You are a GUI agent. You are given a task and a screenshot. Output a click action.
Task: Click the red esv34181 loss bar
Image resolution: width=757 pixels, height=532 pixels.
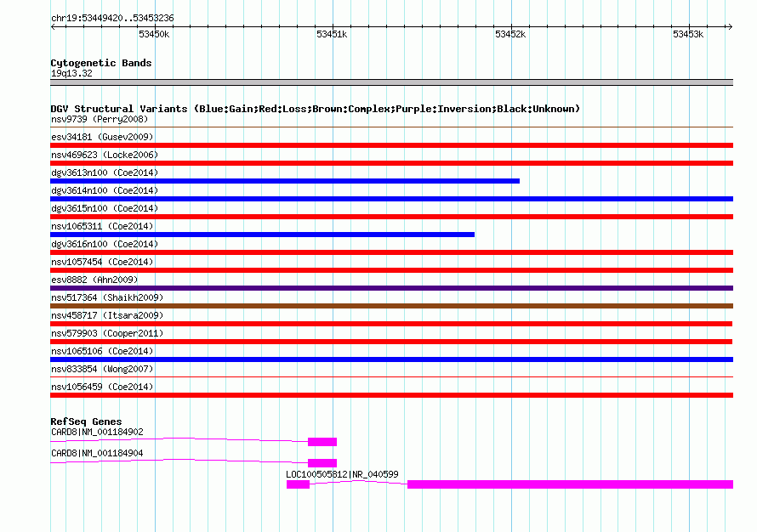click(391, 145)
